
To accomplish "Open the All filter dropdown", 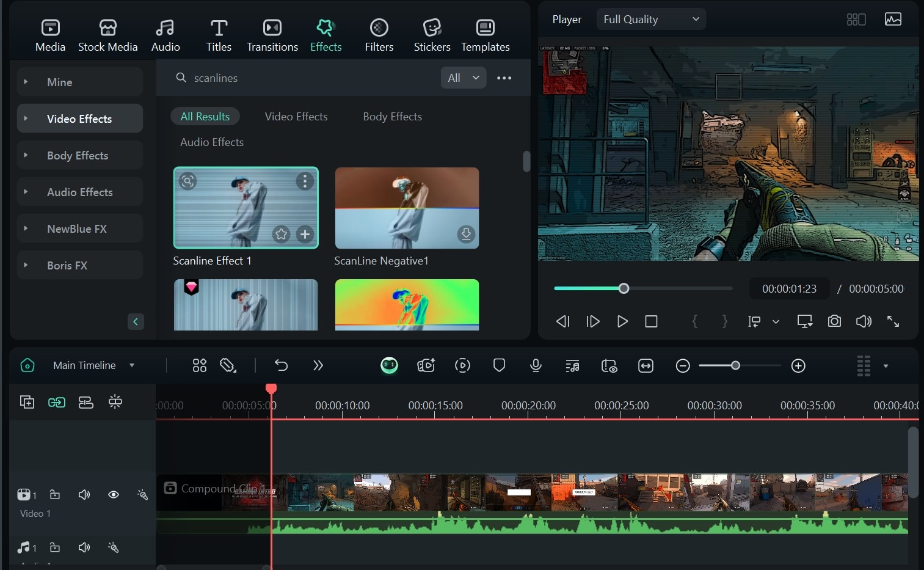I will coord(464,78).
